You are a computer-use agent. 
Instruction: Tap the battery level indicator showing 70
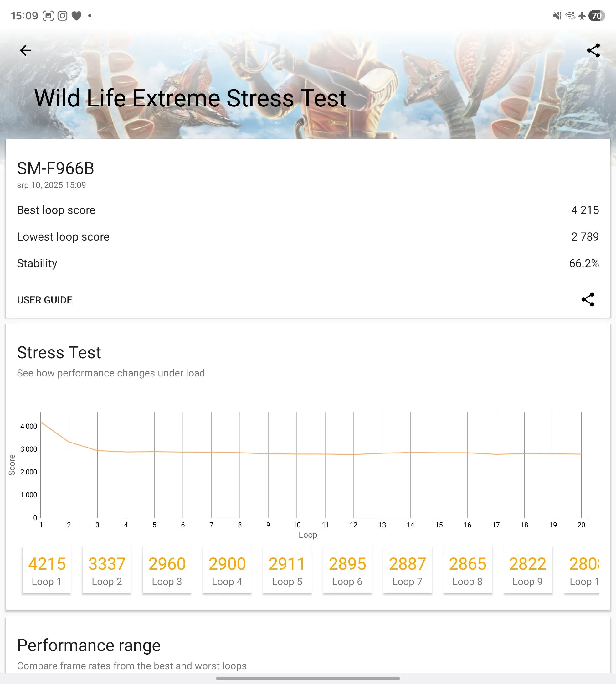(x=596, y=16)
